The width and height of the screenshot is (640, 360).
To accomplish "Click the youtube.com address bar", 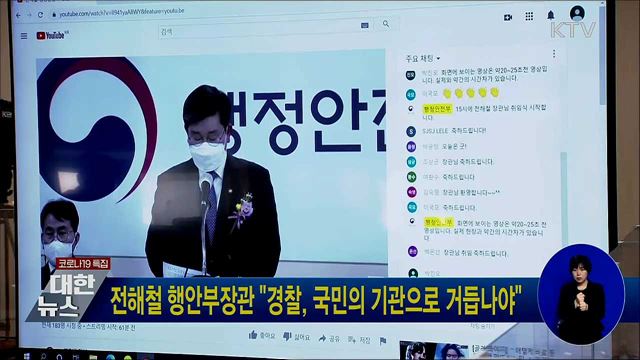I will pyautogui.click(x=122, y=13).
